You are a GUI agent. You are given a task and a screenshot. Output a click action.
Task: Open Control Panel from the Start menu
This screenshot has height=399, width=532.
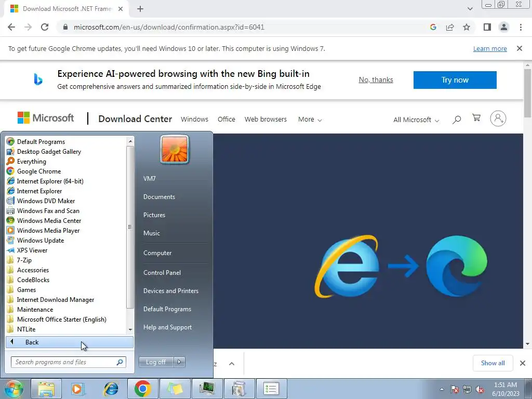point(162,273)
